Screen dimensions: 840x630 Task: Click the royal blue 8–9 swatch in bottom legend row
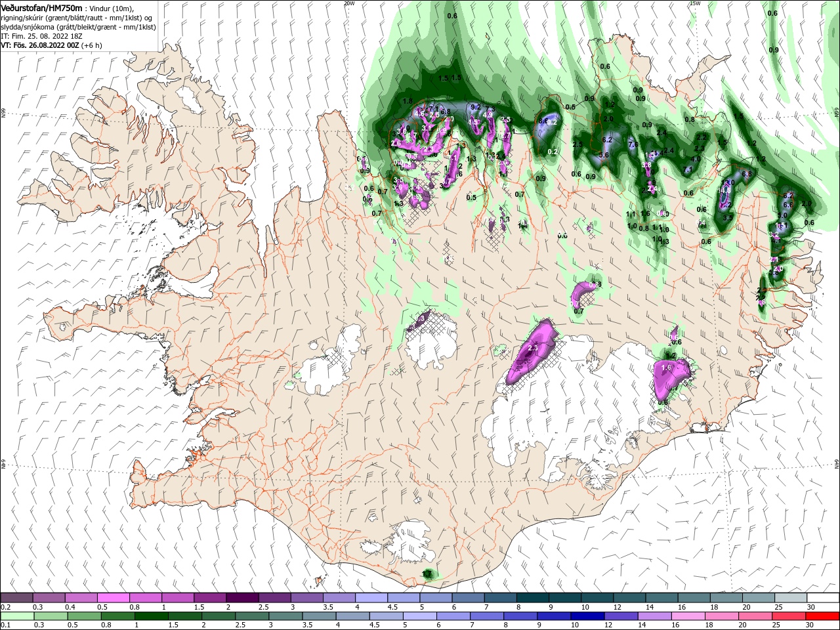pos(520,616)
